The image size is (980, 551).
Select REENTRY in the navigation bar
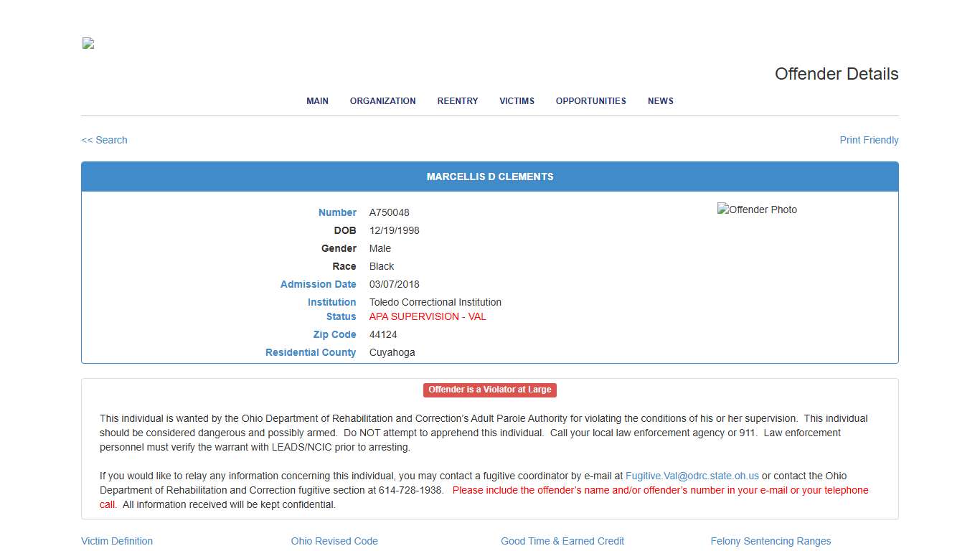[x=457, y=101]
